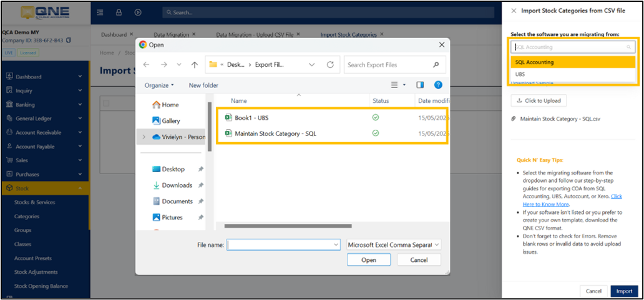Go up one folder level
The height and width of the screenshot is (300, 644).
(x=195, y=65)
